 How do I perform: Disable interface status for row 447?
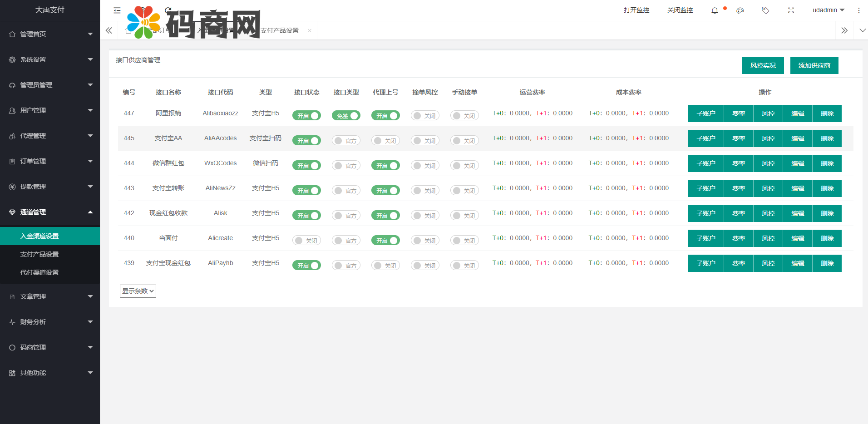coord(306,116)
